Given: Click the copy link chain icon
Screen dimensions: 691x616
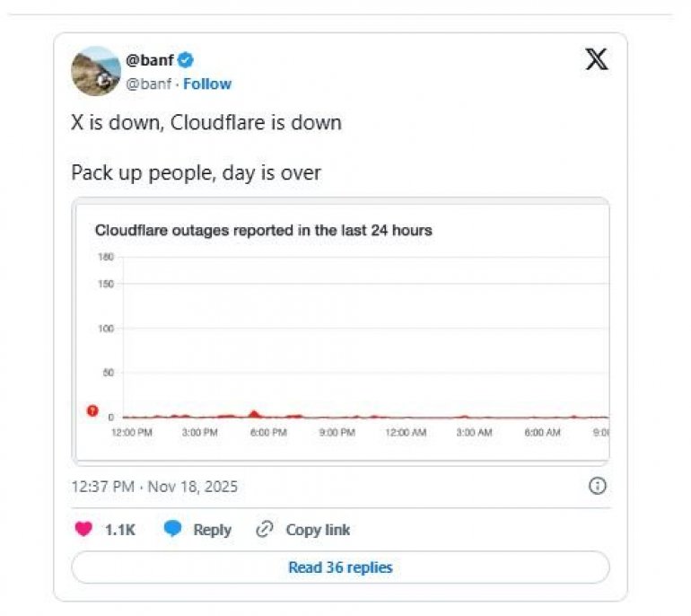Looking at the screenshot, I should (x=265, y=529).
